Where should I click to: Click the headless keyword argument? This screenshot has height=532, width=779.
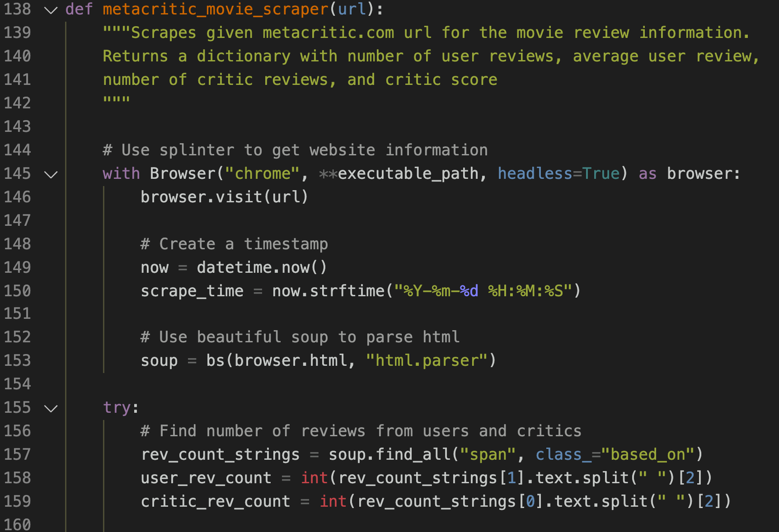pyautogui.click(x=535, y=174)
